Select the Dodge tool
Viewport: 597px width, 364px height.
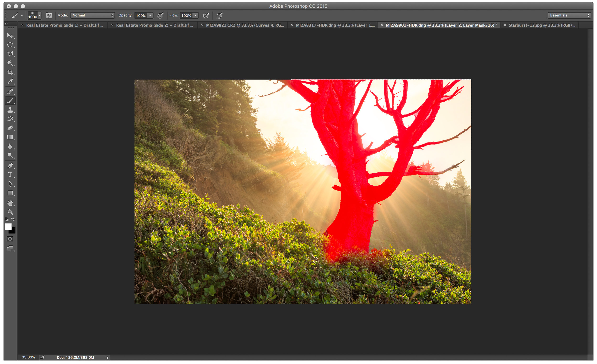(10, 156)
